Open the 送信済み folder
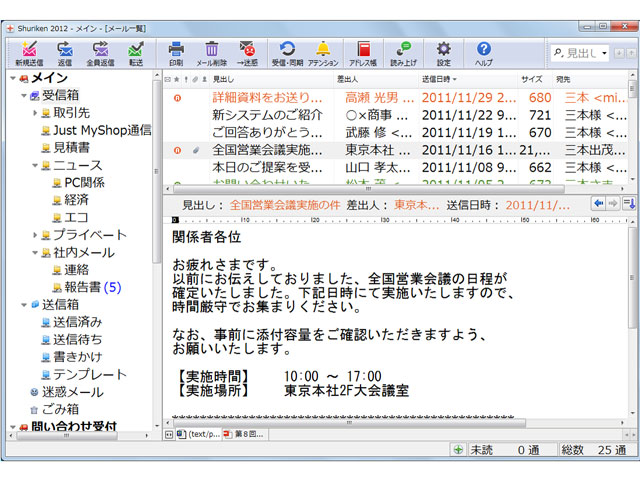 coord(72,322)
